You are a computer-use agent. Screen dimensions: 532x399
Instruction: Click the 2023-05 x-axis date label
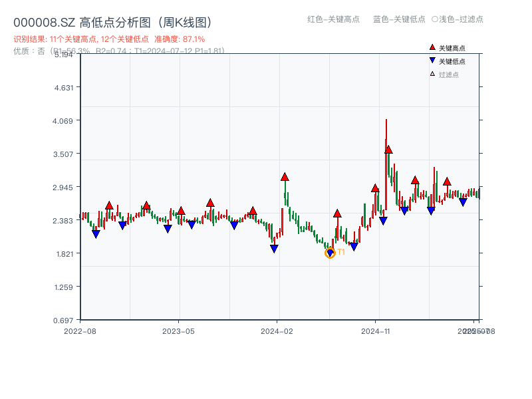[x=178, y=331]
